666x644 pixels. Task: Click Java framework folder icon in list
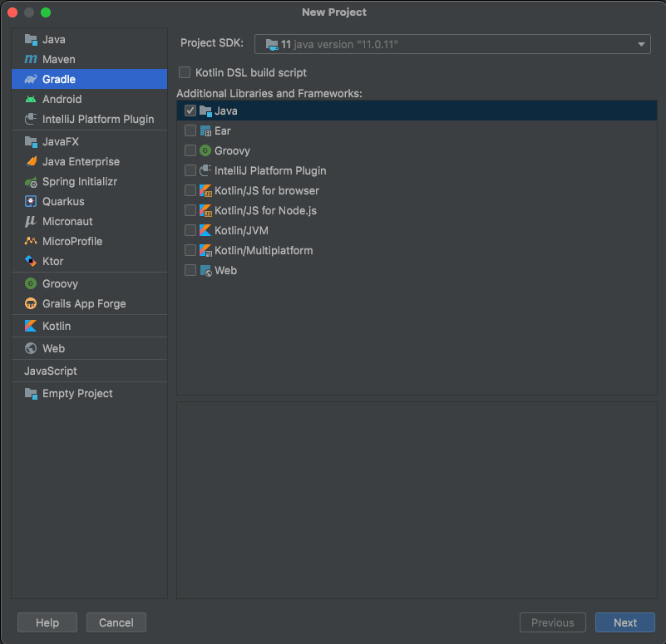(x=205, y=111)
